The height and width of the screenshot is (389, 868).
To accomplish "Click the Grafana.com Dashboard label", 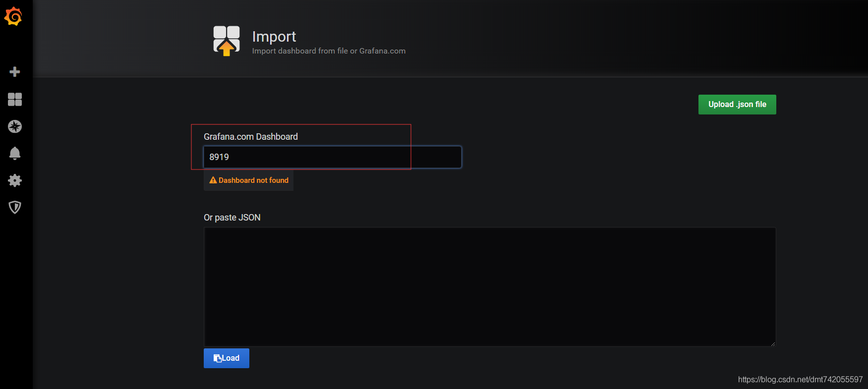I will point(251,137).
